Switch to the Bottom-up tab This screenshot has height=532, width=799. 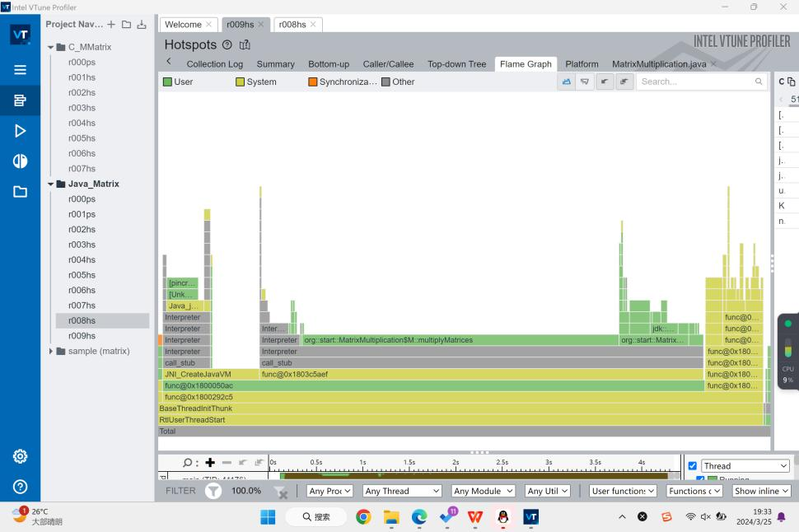tap(329, 64)
